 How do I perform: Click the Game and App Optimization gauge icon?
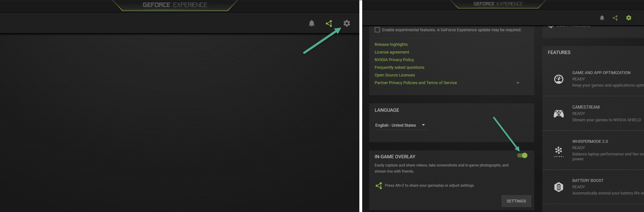(558, 79)
